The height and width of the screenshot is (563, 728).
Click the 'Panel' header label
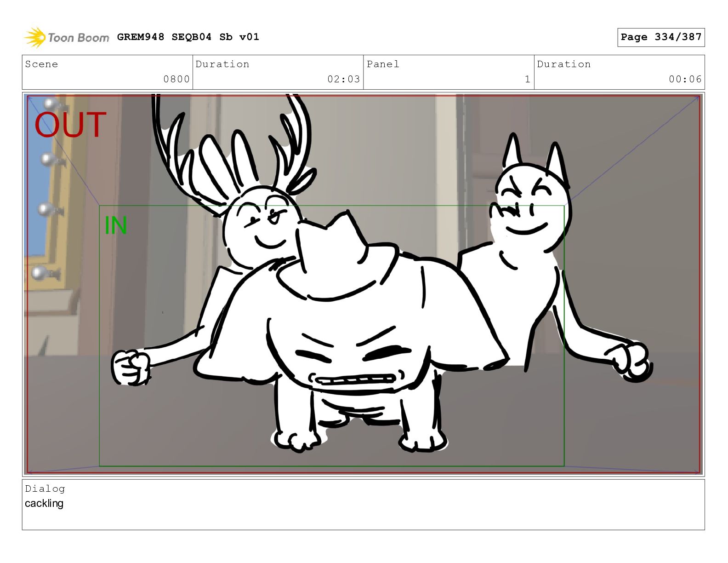coord(383,64)
